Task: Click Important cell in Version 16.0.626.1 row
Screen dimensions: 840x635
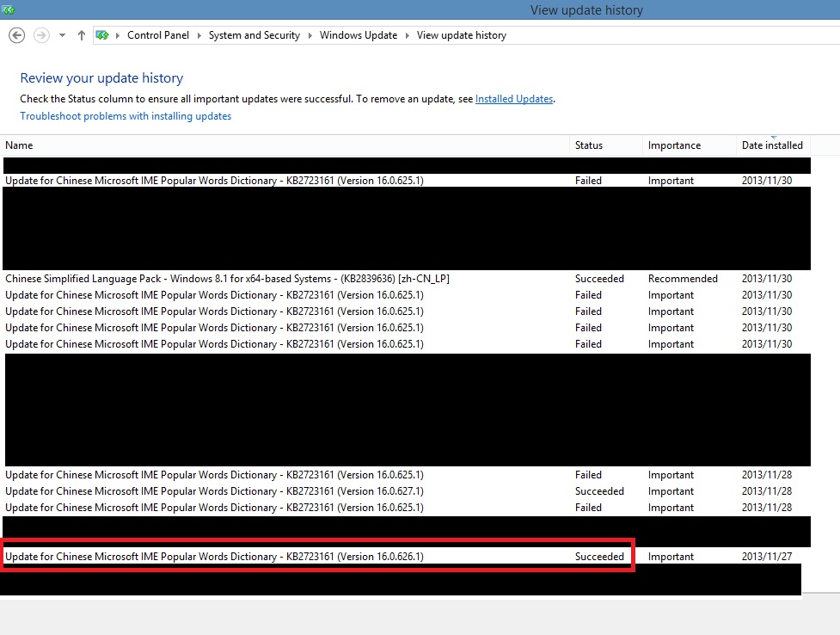Action: tap(671, 557)
